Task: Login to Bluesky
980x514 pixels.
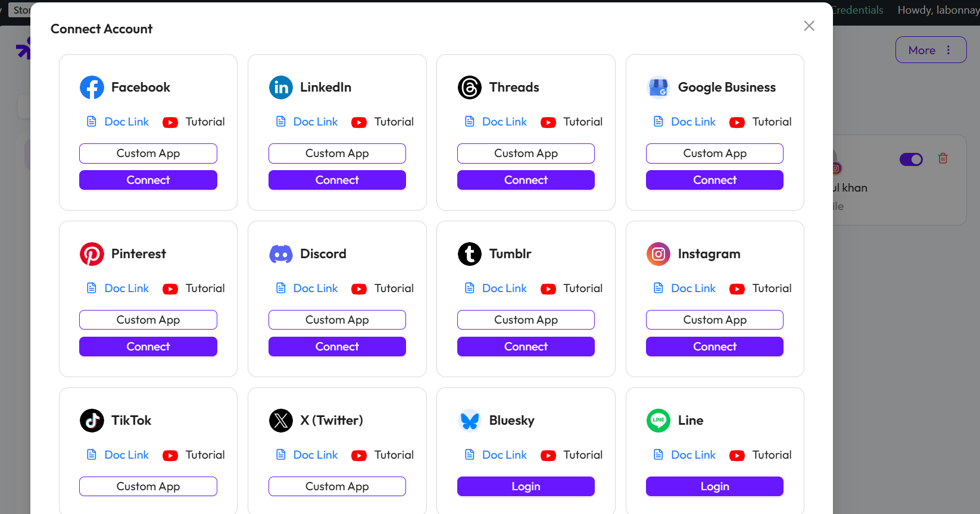Action: pos(526,486)
